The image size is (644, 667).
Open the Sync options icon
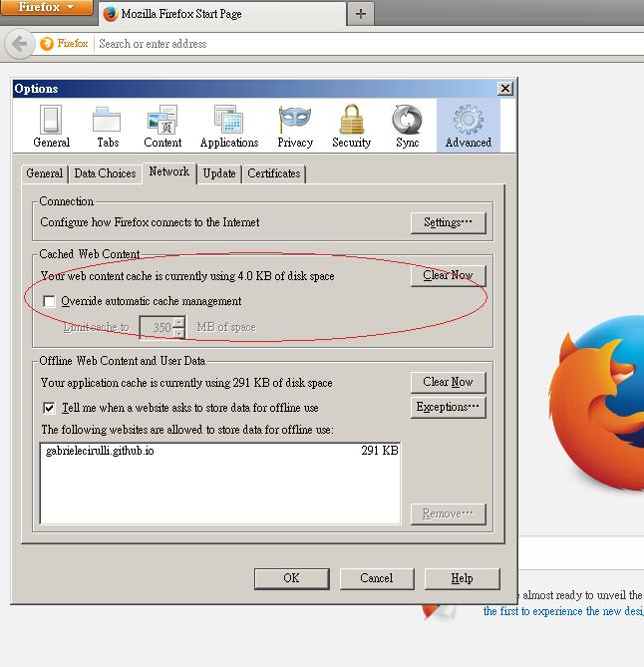[x=407, y=126]
